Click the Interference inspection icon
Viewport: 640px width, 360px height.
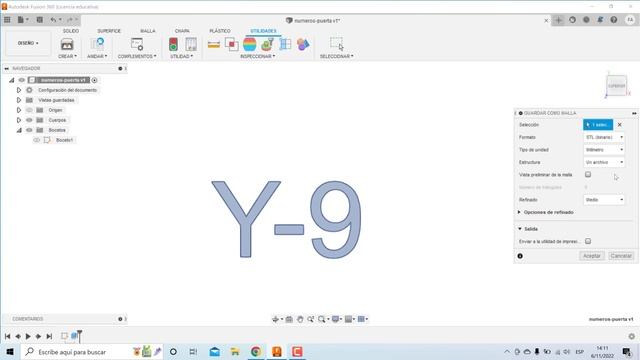(231, 44)
